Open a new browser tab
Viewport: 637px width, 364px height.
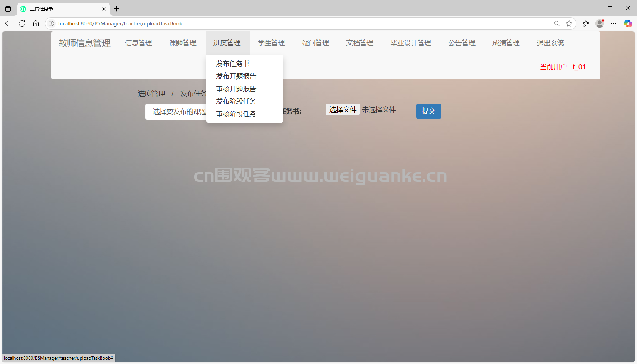(x=117, y=8)
